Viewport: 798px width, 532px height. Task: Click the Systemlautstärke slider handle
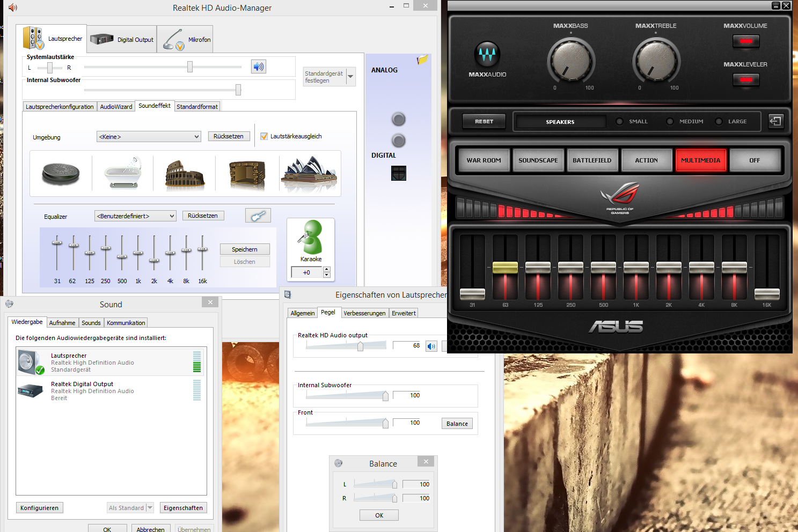(190, 66)
